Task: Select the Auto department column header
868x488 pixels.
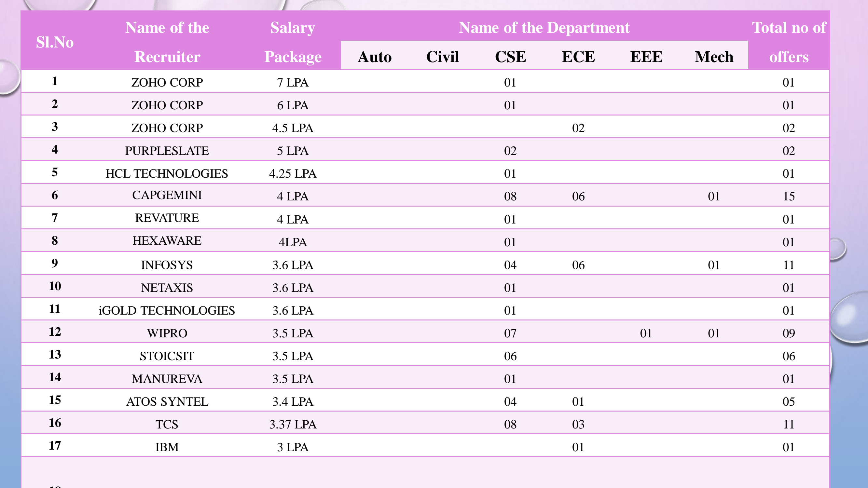Action: [375, 57]
